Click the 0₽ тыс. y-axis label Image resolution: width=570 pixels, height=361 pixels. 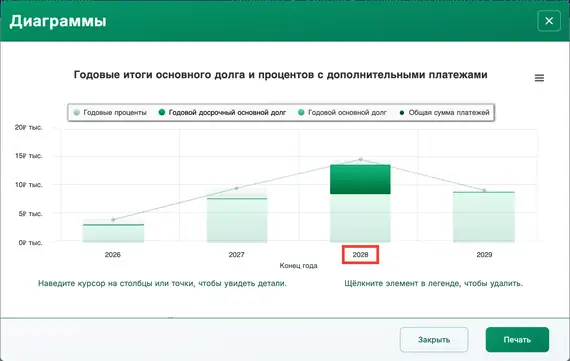[31, 242]
